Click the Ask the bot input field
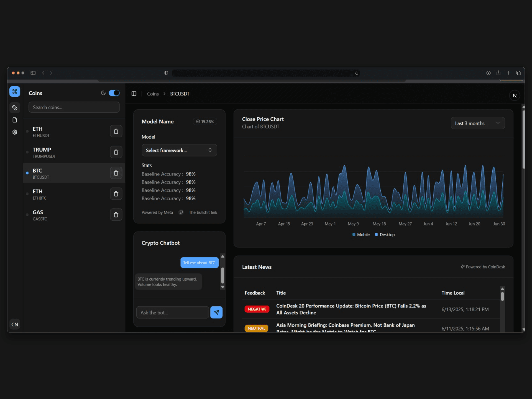The height and width of the screenshot is (399, 532). (x=172, y=313)
